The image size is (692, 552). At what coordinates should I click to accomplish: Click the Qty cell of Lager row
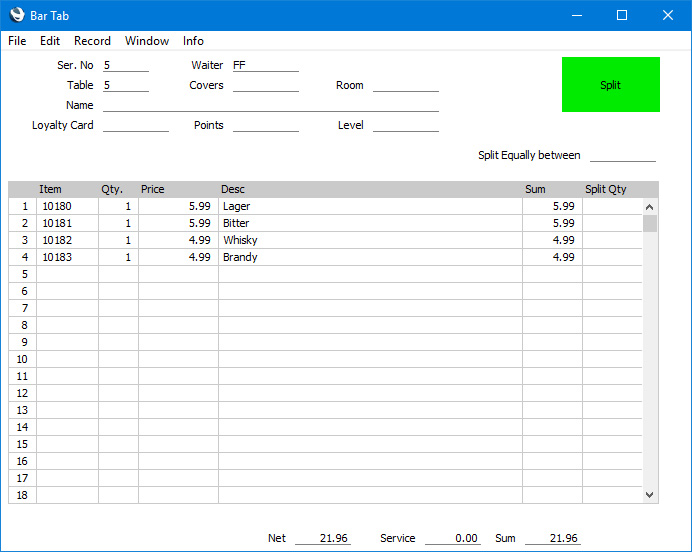coord(118,206)
